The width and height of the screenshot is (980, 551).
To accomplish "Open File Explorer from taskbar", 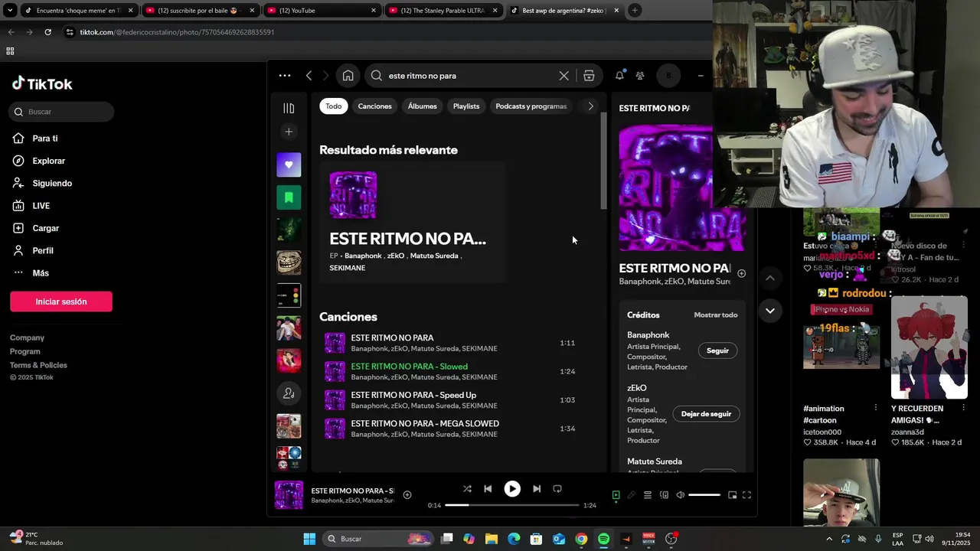I will click(492, 539).
